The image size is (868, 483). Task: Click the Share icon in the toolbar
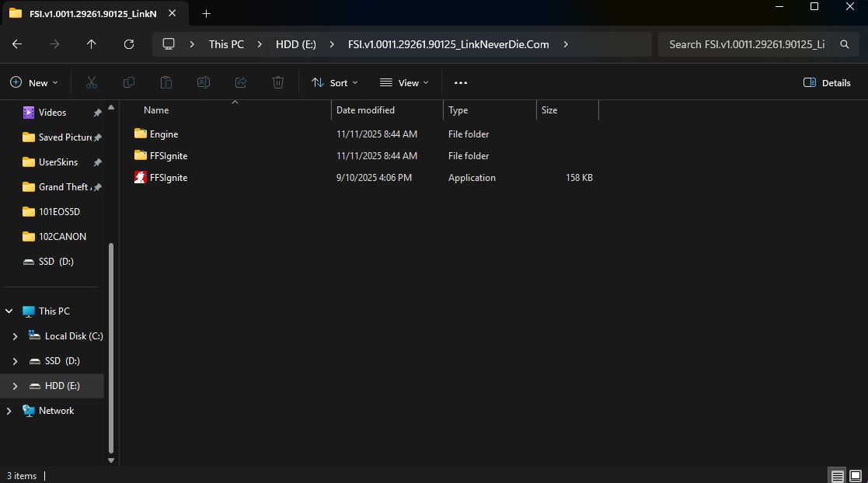(x=240, y=82)
